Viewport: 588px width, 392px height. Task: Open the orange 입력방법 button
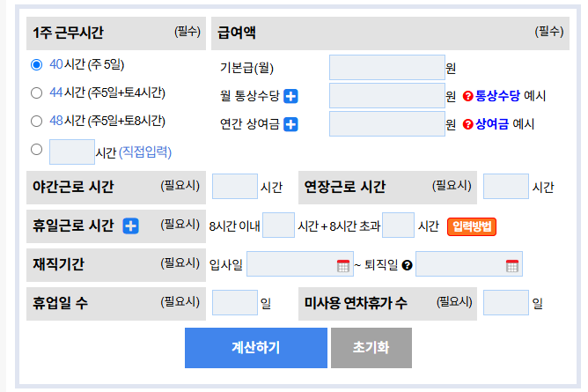pos(472,226)
